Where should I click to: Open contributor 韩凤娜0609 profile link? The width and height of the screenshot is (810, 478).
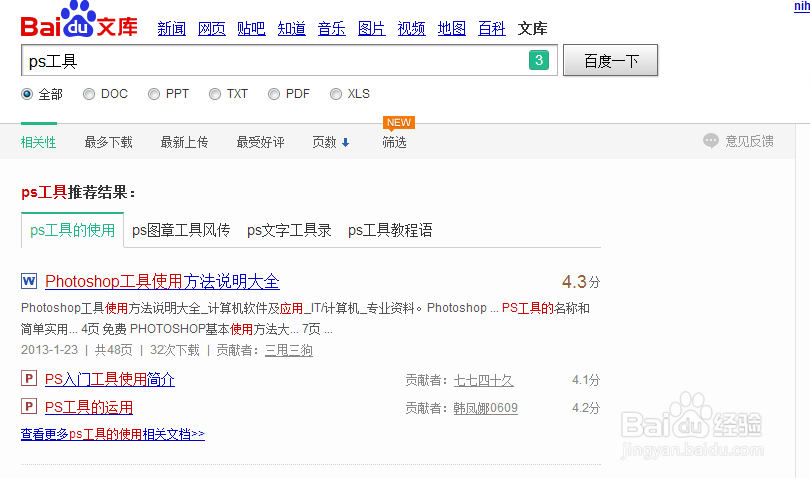(486, 408)
